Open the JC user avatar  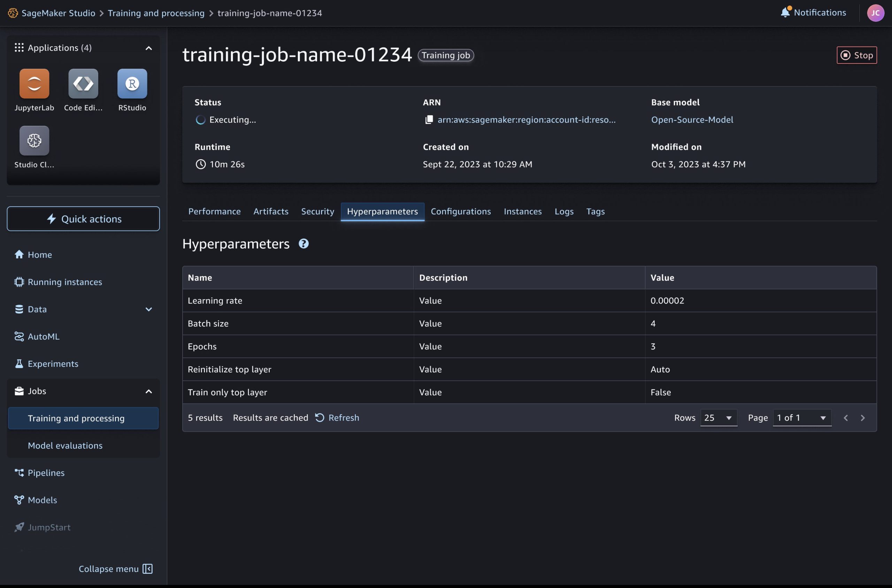click(x=876, y=13)
